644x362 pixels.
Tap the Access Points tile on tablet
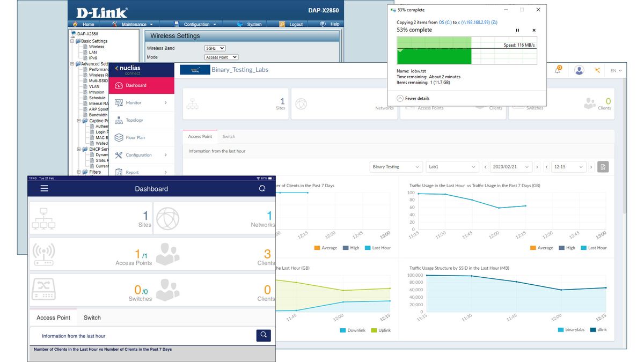point(91,255)
